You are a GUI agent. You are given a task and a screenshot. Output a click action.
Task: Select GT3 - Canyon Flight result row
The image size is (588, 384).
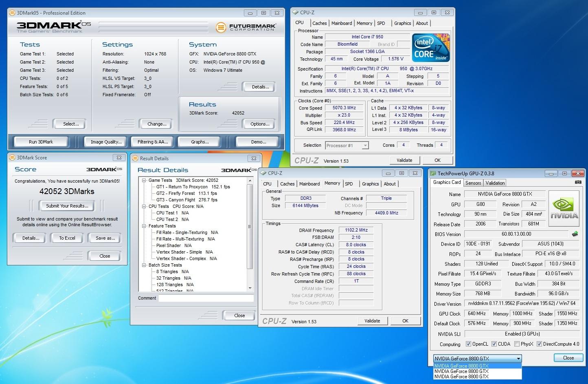click(187, 200)
